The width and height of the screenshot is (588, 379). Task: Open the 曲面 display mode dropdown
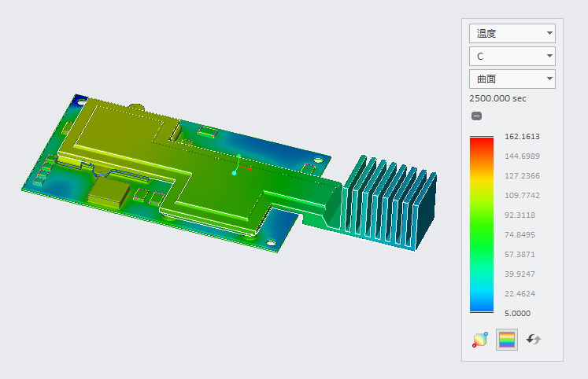512,79
